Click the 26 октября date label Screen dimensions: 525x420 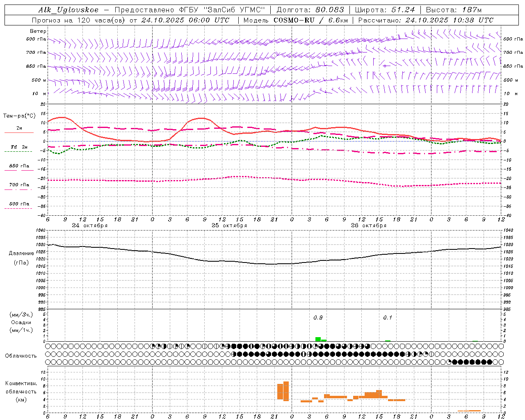[369, 226]
